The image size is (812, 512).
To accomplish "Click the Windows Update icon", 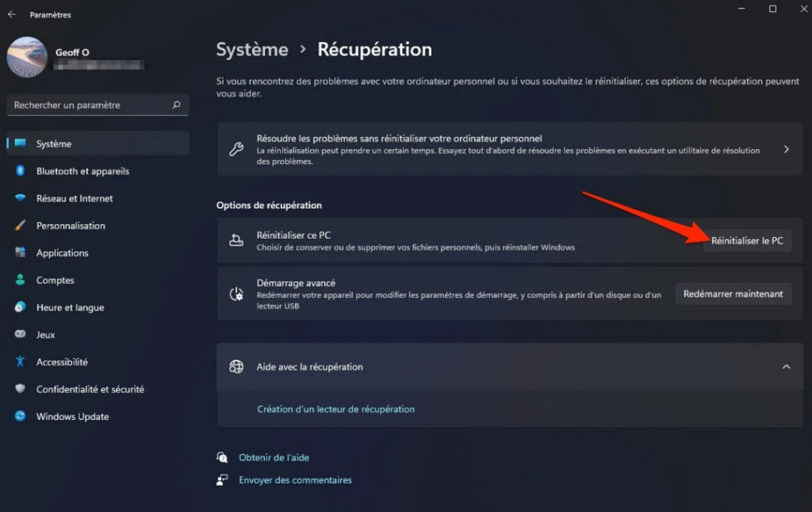I will 21,417.
